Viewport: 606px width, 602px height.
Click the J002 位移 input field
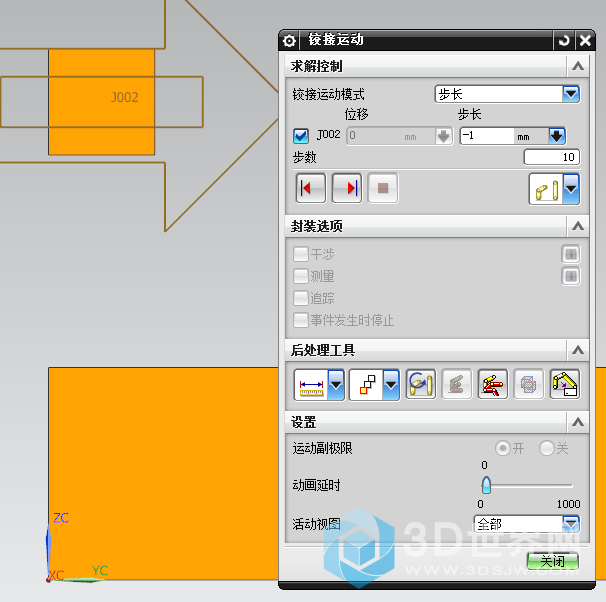(391, 136)
